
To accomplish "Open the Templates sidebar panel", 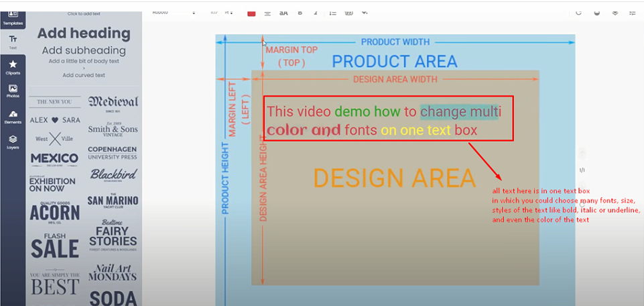I will 13,17.
